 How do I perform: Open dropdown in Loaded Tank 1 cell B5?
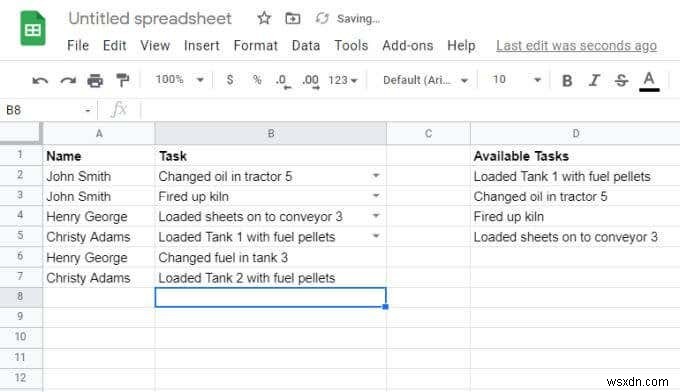coord(376,236)
